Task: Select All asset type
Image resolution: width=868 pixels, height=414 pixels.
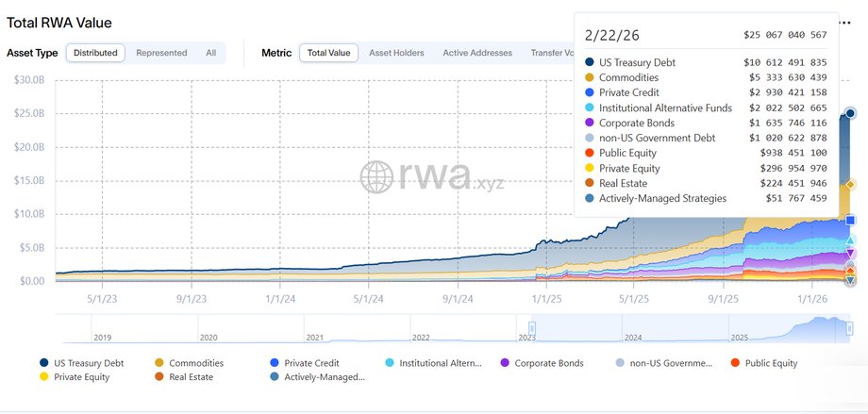Action: tap(210, 53)
